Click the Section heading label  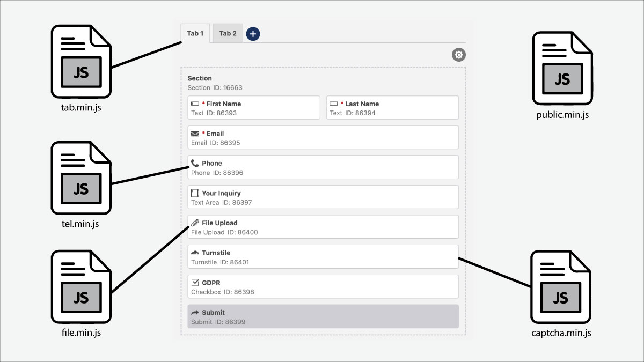point(200,78)
